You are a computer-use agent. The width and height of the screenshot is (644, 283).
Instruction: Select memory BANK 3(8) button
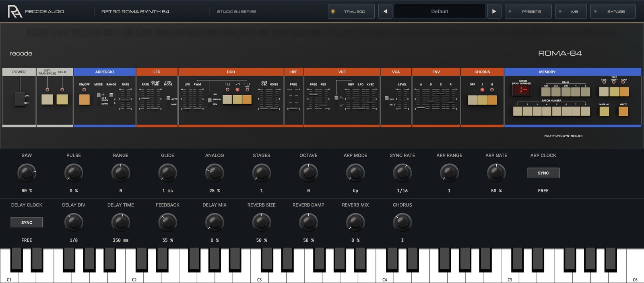(x=566, y=92)
